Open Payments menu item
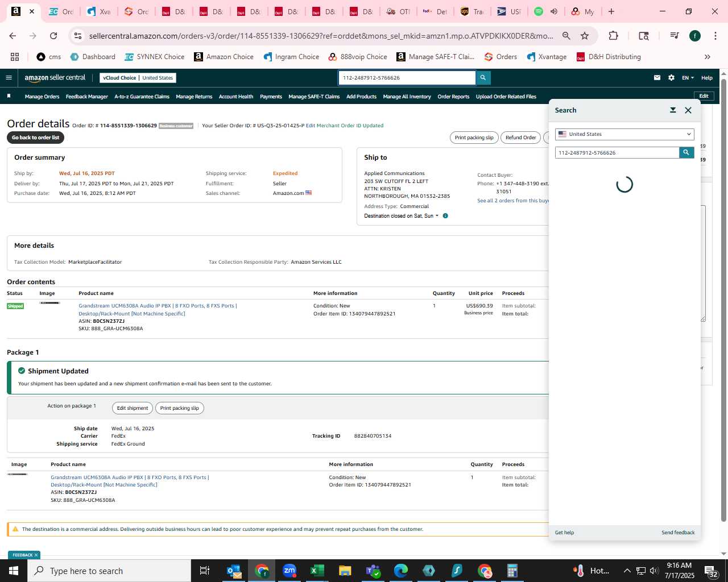 (x=271, y=97)
